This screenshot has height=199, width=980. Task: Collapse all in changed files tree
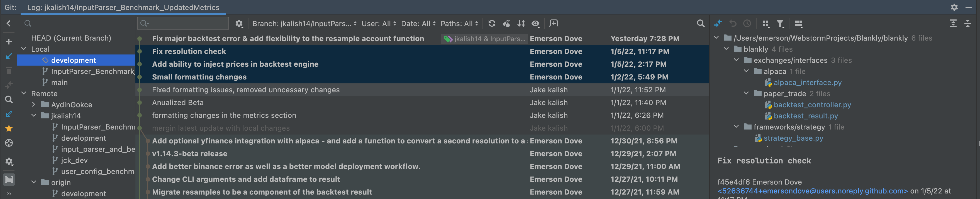[967, 24]
